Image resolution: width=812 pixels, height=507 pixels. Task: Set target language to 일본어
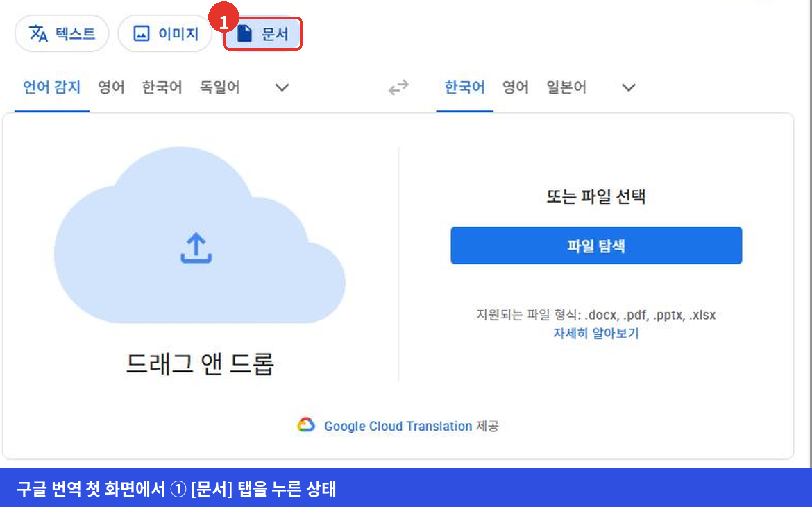[566, 87]
